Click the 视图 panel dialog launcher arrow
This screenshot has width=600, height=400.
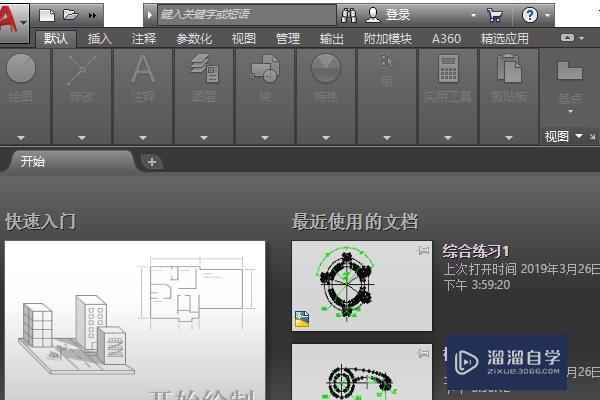[x=593, y=137]
